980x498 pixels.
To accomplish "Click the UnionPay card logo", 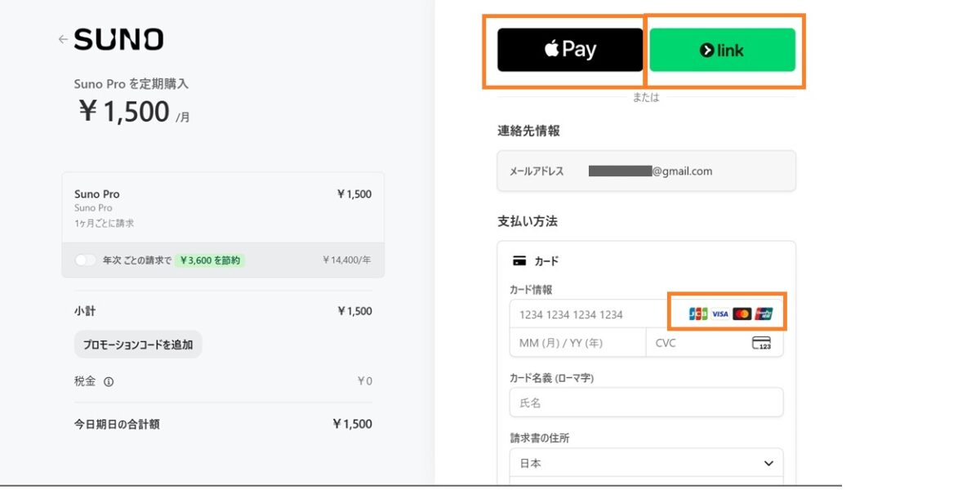I will pyautogui.click(x=764, y=313).
